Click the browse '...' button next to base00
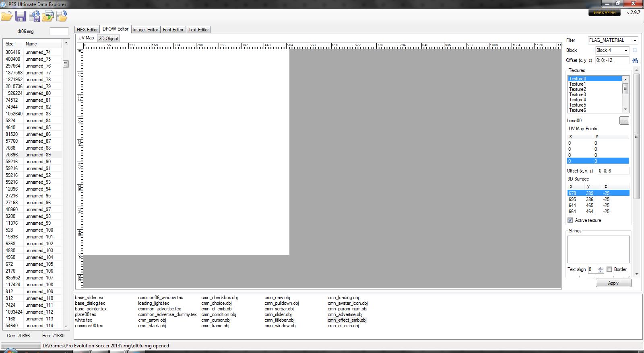Viewport: 644px width, 353px height. pyautogui.click(x=624, y=121)
